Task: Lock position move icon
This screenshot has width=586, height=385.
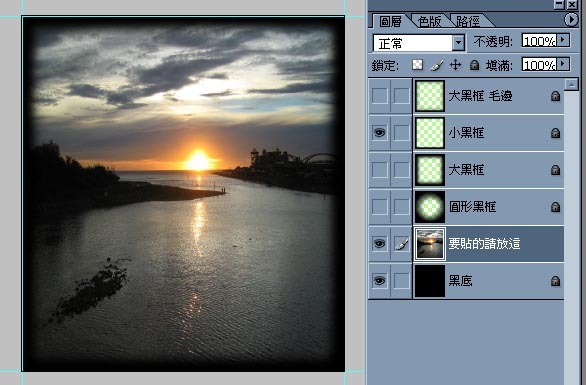Action: [455, 65]
